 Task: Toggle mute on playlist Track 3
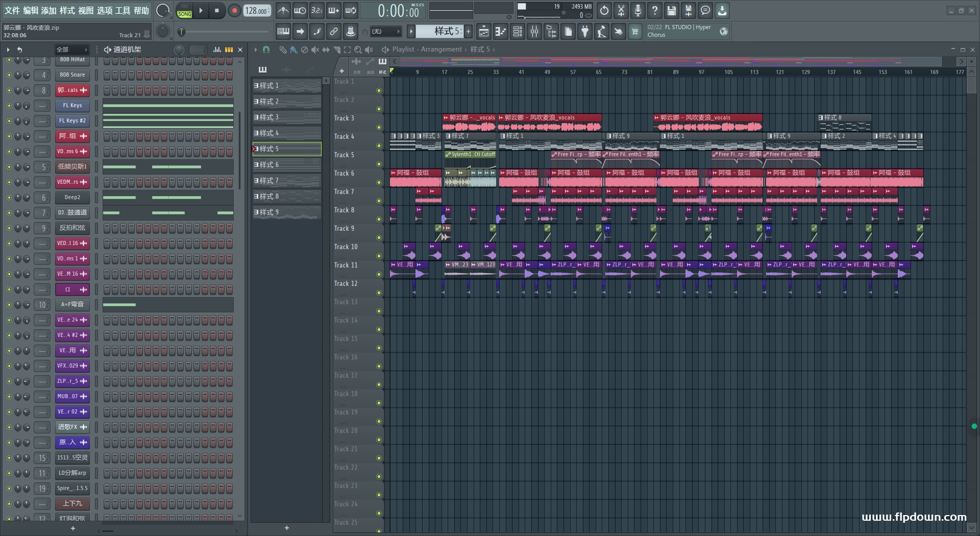coord(379,127)
